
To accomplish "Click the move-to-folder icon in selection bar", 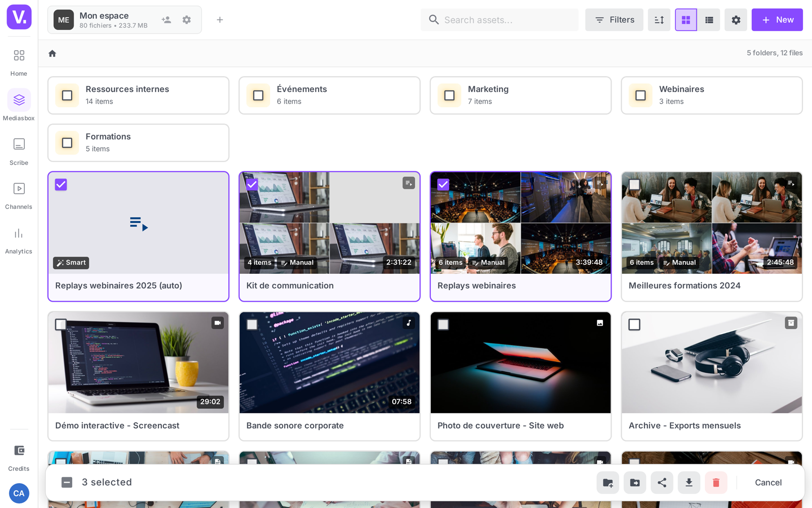I will click(635, 483).
